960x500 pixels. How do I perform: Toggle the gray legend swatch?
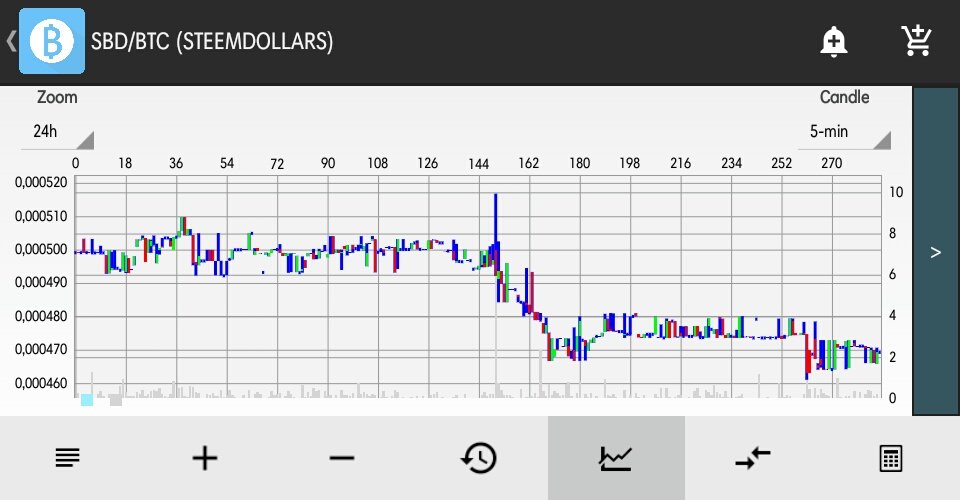116,400
